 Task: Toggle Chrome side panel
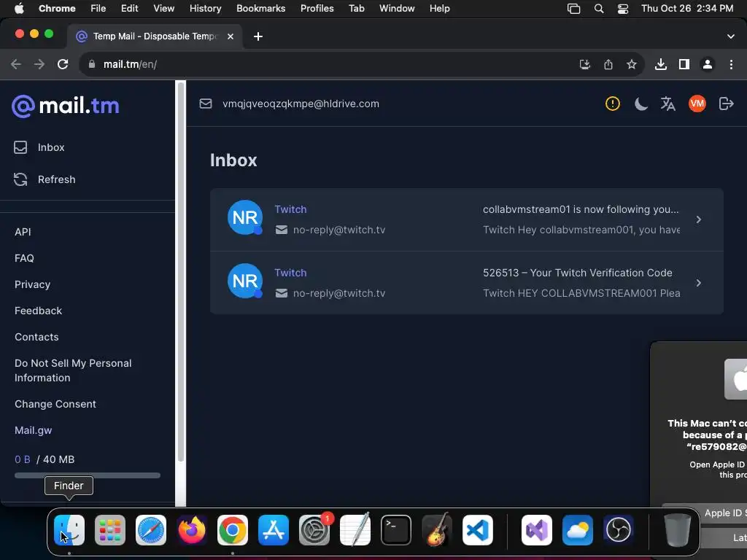pos(684,64)
